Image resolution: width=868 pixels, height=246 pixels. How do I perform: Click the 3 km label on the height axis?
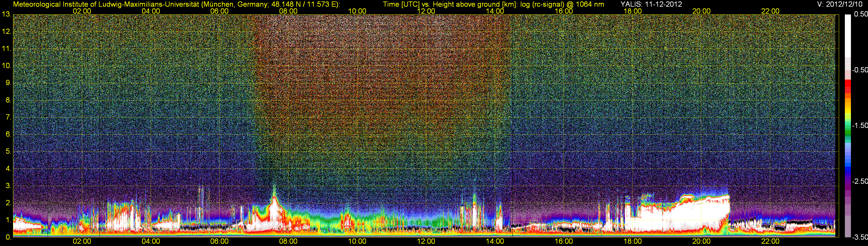[8, 186]
